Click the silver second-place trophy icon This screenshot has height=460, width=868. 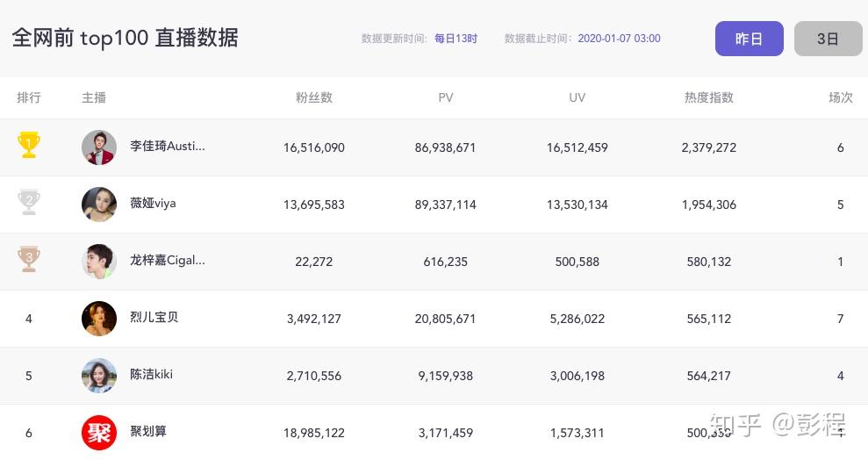pos(29,203)
